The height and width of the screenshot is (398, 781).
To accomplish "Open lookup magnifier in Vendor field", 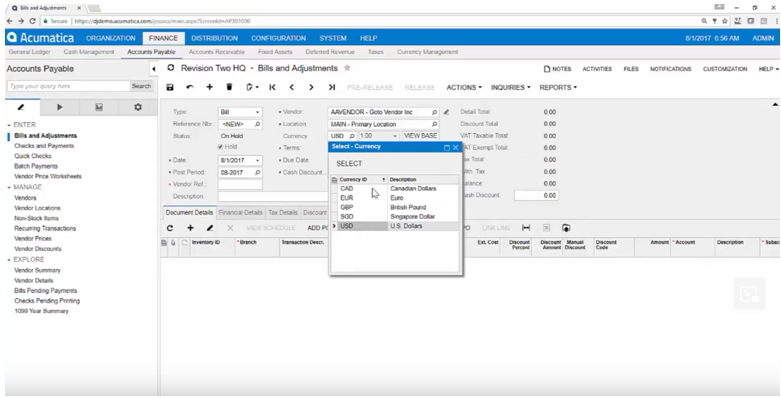I will tap(434, 112).
